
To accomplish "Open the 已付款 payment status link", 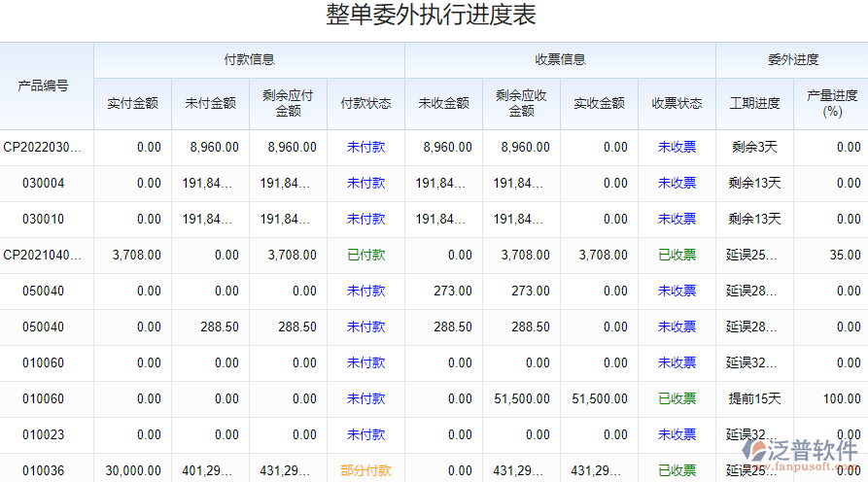I will point(365,256).
